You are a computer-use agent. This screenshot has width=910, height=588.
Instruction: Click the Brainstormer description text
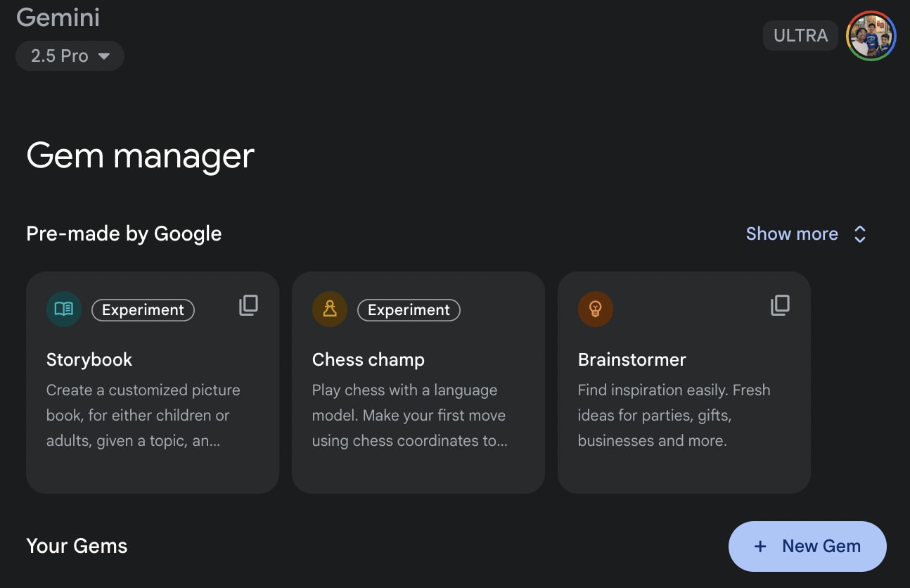[674, 415]
